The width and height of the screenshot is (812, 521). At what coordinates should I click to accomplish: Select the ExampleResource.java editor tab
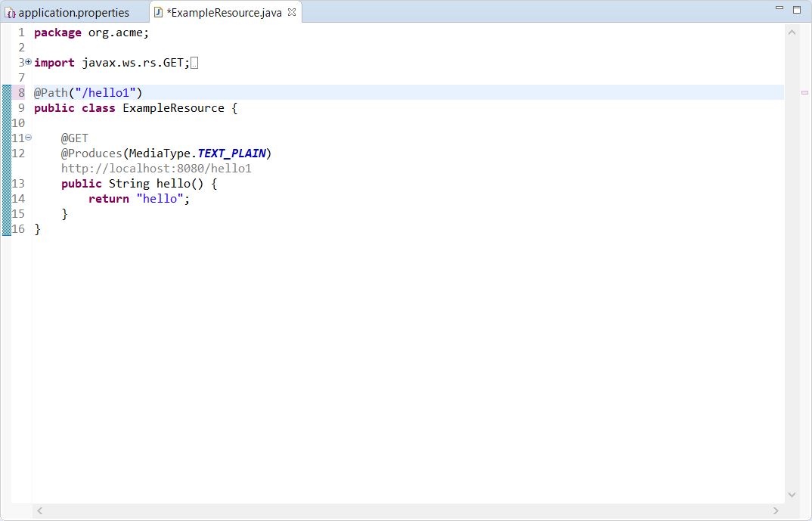225,13
